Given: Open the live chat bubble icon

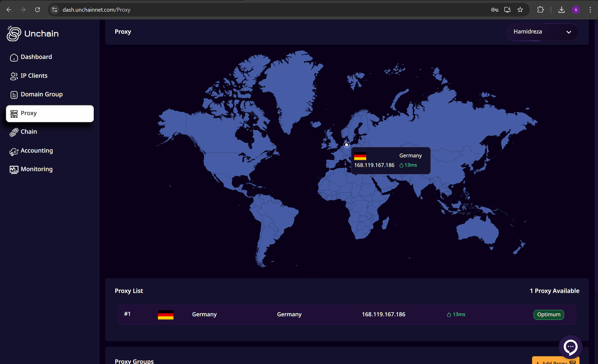Looking at the screenshot, I should 570,347.
